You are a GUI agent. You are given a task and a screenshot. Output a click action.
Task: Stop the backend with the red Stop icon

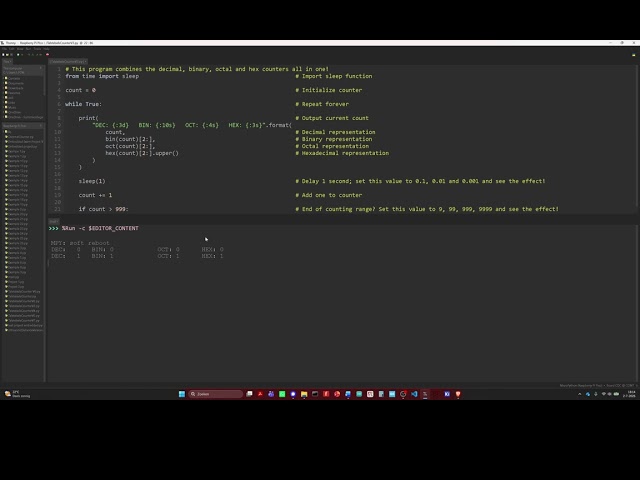[47, 55]
